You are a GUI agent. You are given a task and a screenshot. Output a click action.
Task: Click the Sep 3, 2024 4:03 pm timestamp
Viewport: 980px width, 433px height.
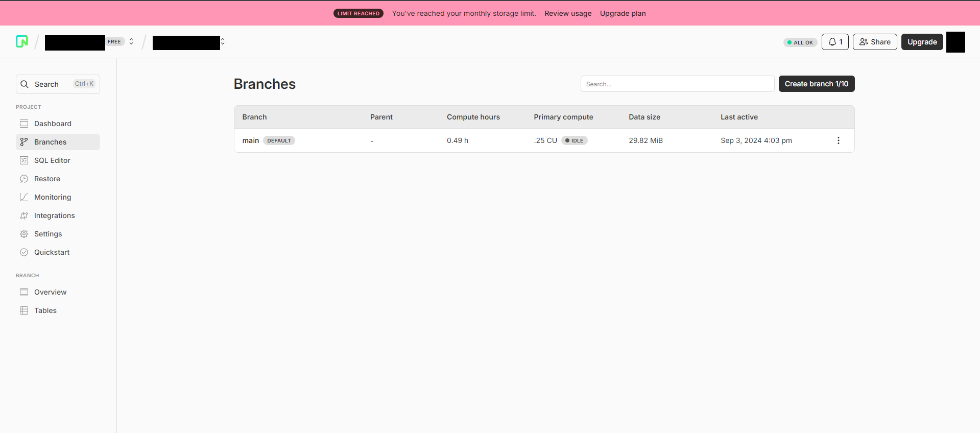click(x=756, y=140)
